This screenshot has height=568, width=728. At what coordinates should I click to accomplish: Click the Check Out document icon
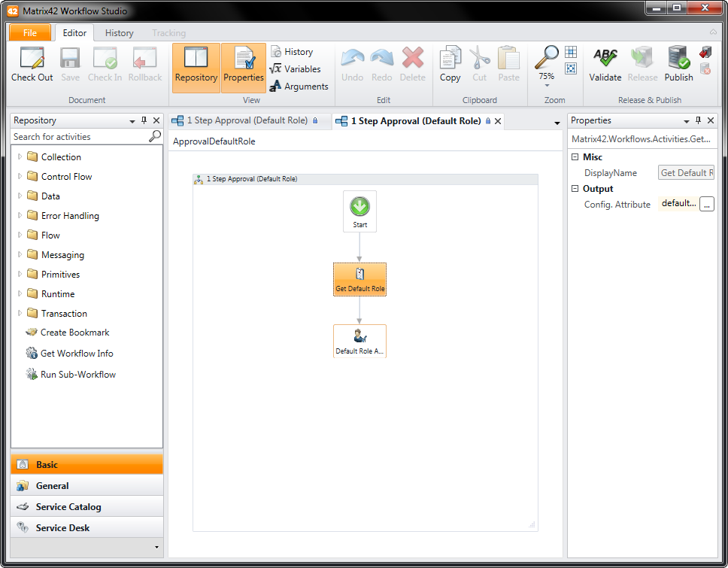pyautogui.click(x=32, y=58)
